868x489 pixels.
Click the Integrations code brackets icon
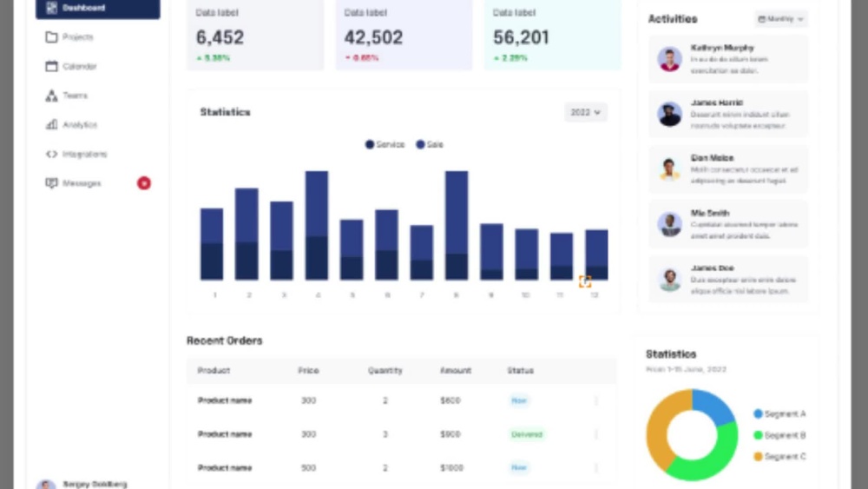pyautogui.click(x=51, y=154)
